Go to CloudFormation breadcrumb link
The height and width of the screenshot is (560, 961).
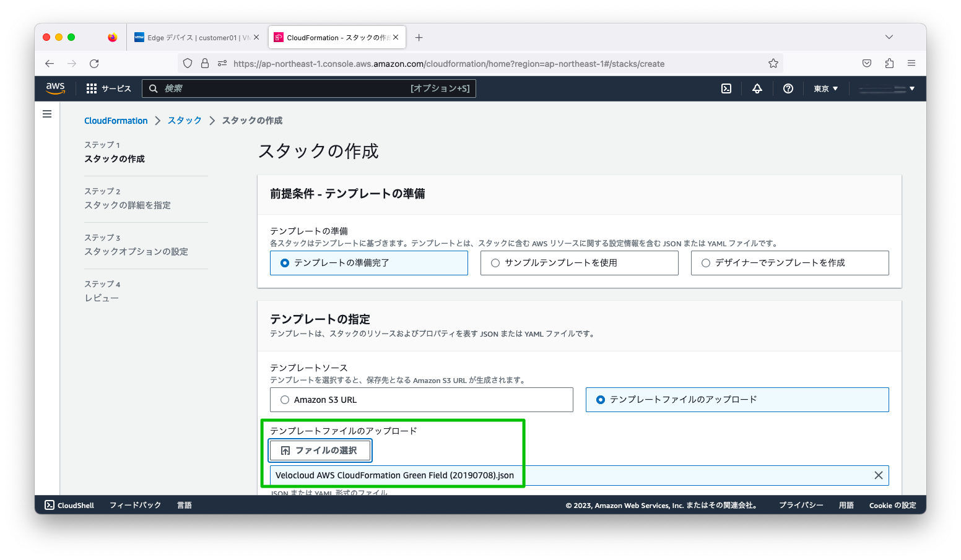pos(116,121)
